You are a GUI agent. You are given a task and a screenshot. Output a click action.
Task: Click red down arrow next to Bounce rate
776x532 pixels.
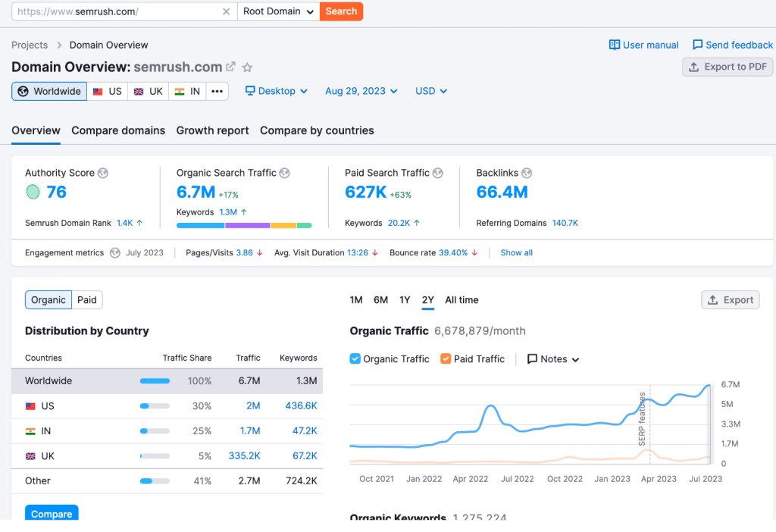tap(474, 253)
